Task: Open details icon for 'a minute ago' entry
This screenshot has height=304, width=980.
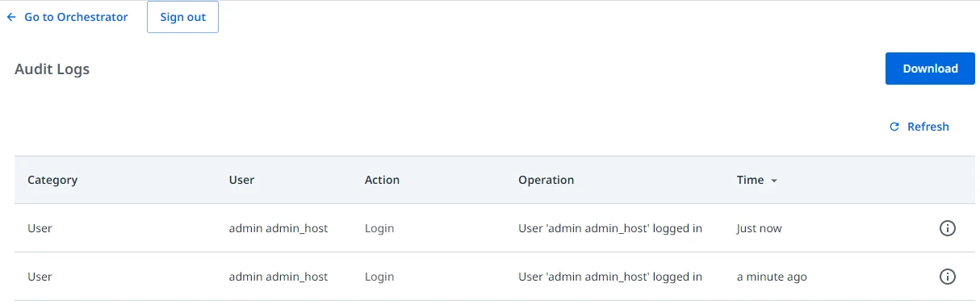Action: [948, 277]
